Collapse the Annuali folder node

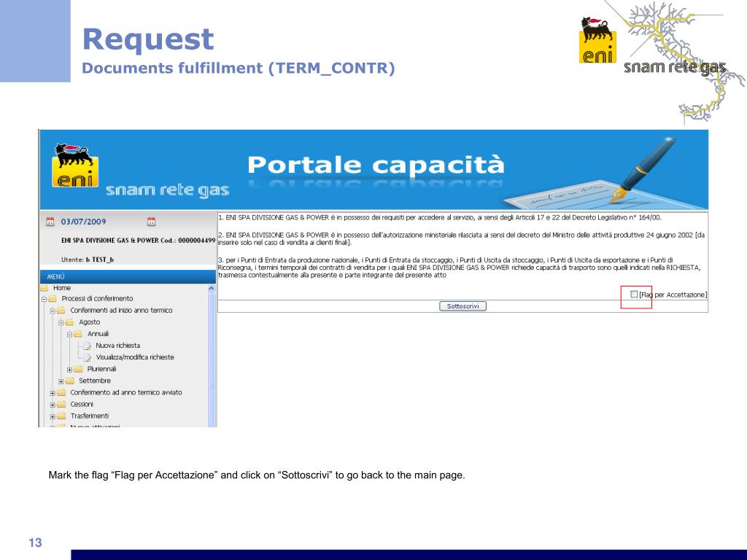(69, 334)
